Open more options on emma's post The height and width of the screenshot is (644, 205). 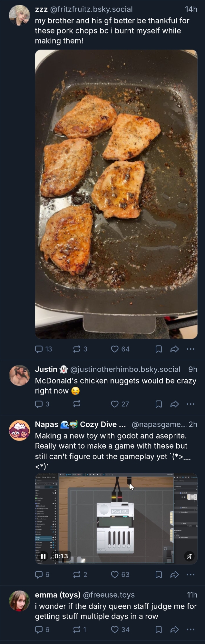[x=190, y=630]
